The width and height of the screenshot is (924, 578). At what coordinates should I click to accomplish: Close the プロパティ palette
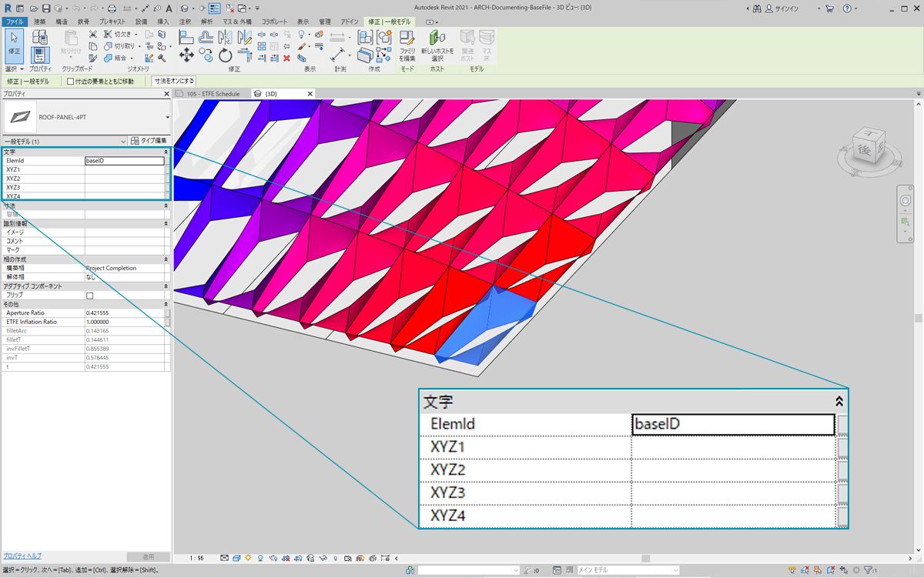point(166,94)
